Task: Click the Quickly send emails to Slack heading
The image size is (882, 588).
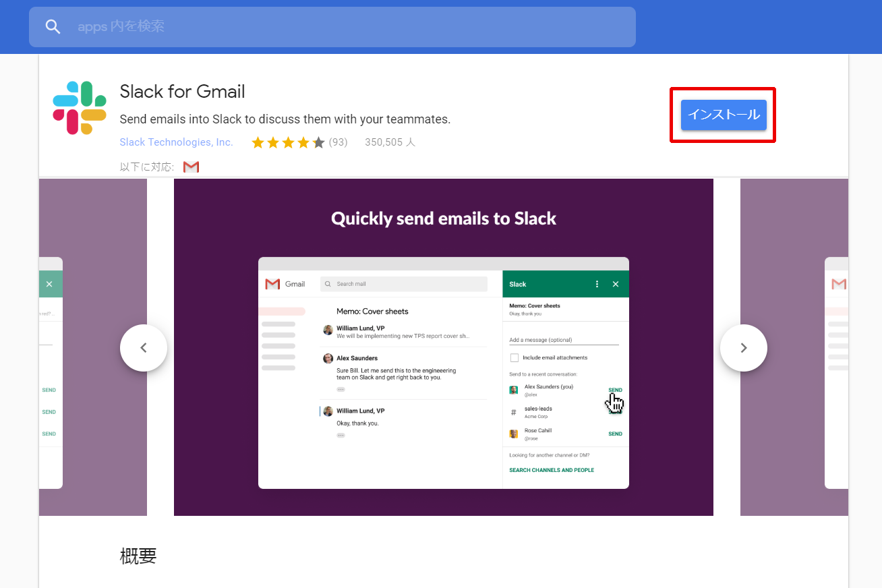Action: tap(444, 218)
